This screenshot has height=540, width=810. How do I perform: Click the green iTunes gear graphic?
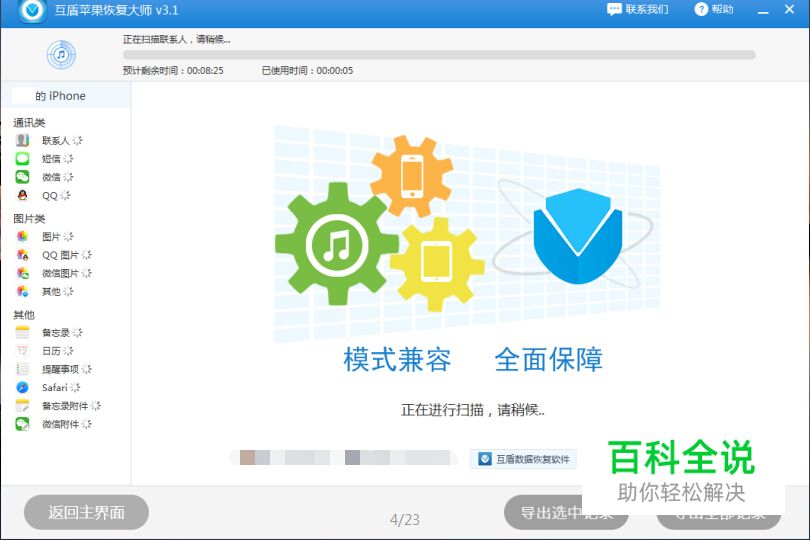(336, 244)
